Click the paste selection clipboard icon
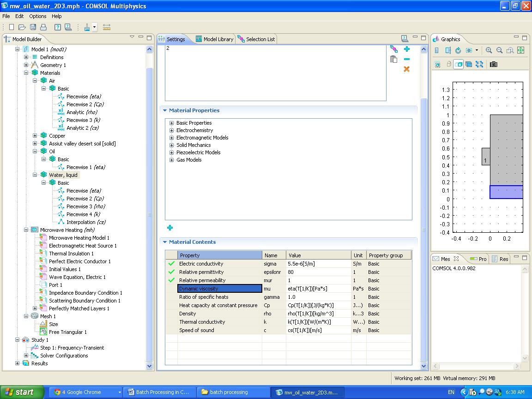This screenshot has height=399, width=532. click(x=393, y=59)
